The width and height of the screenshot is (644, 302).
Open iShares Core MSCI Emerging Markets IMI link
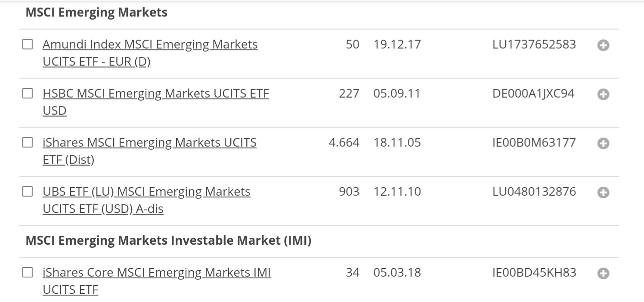156,273
